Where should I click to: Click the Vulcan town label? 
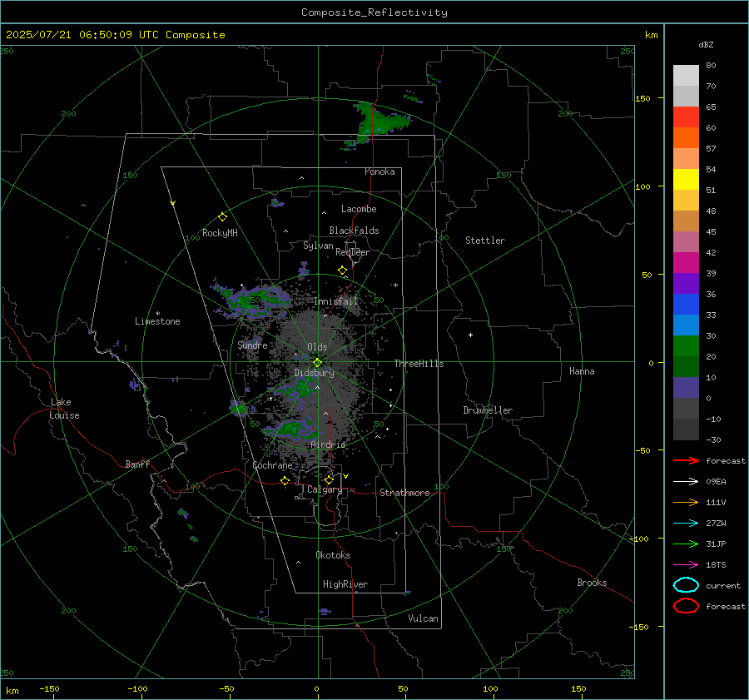(x=423, y=618)
